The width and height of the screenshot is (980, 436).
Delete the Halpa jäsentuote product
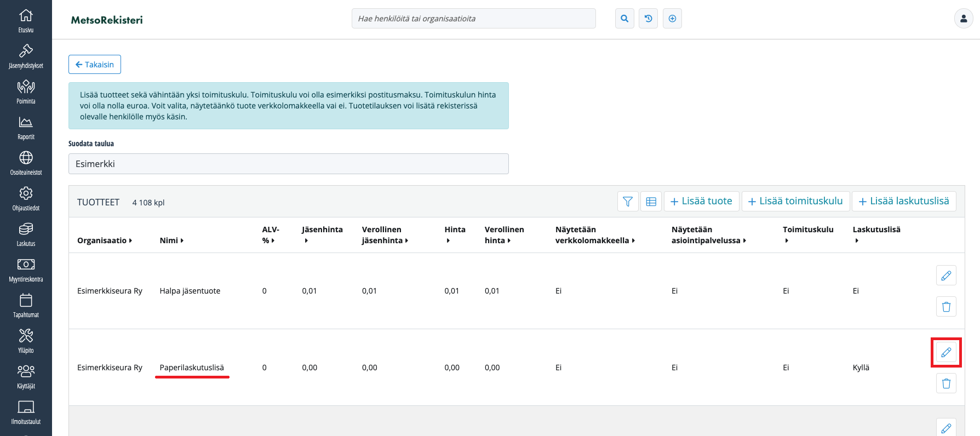946,307
